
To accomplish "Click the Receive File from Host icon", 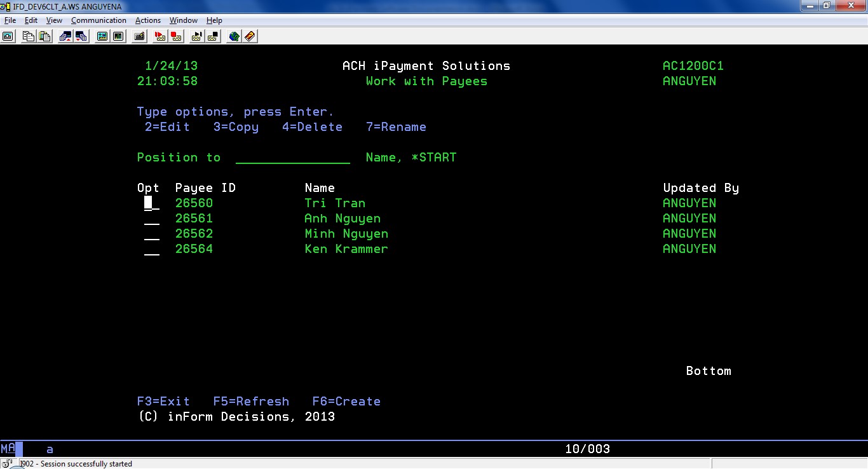I will coord(81,36).
